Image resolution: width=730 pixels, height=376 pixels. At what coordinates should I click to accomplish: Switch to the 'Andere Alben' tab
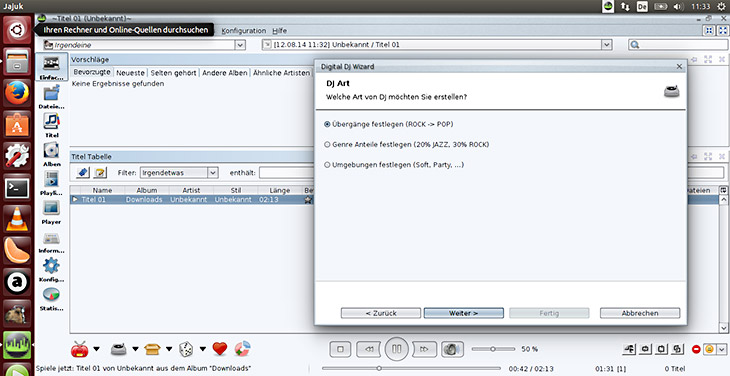(x=224, y=73)
